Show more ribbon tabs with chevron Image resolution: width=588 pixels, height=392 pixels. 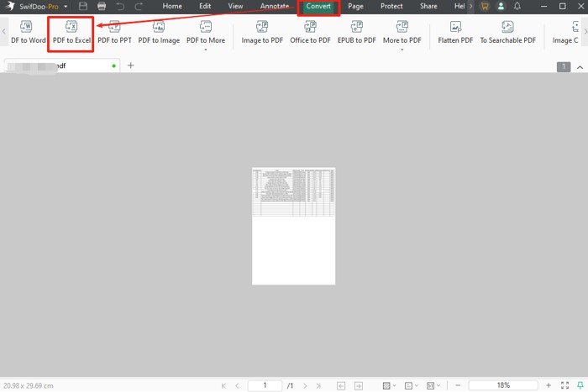point(471,6)
